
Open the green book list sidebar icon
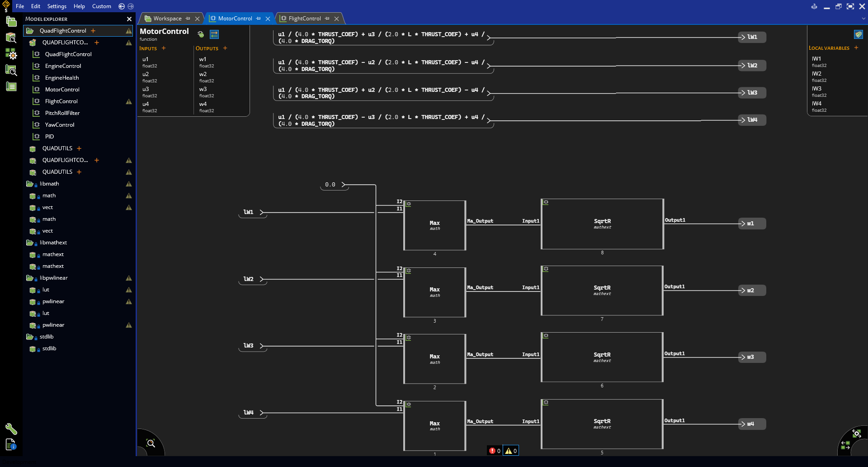click(11, 86)
